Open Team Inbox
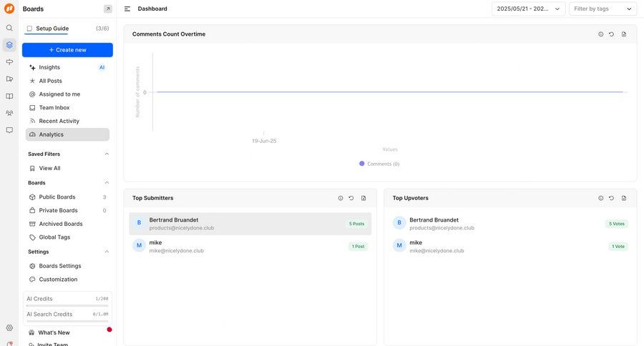The image size is (644, 346). pos(67,107)
